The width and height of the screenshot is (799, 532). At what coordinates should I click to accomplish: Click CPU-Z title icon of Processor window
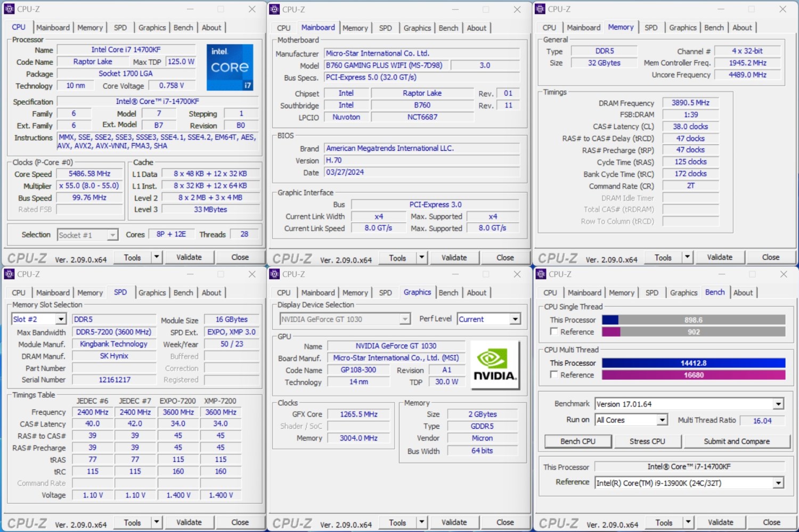[9, 9]
